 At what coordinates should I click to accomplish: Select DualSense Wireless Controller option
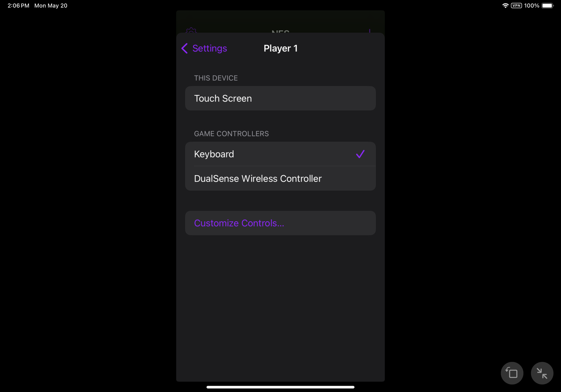pyautogui.click(x=280, y=178)
